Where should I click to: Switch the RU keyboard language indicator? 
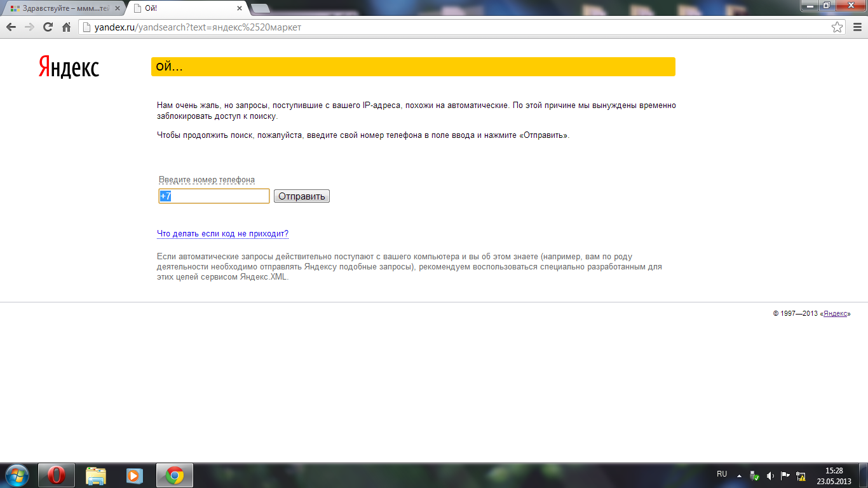point(722,474)
